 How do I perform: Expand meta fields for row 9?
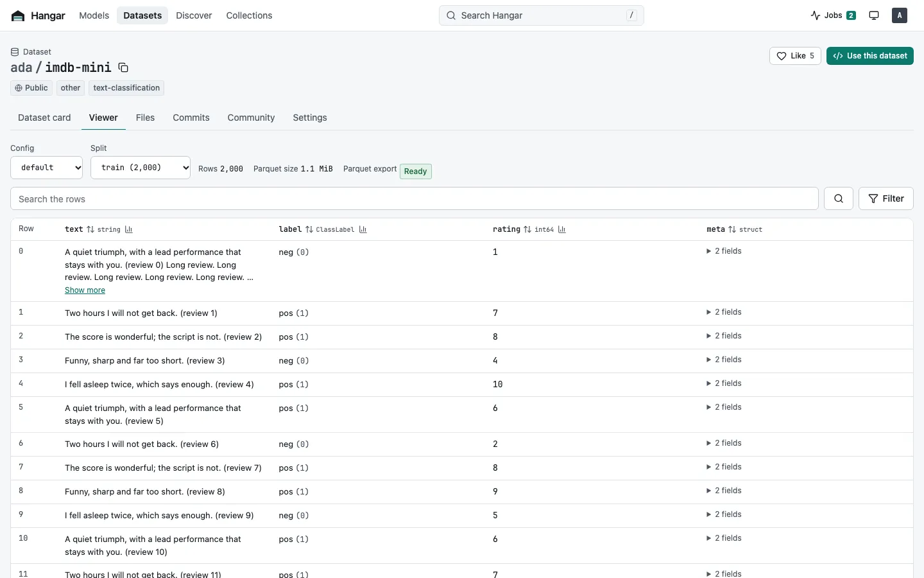pyautogui.click(x=724, y=514)
